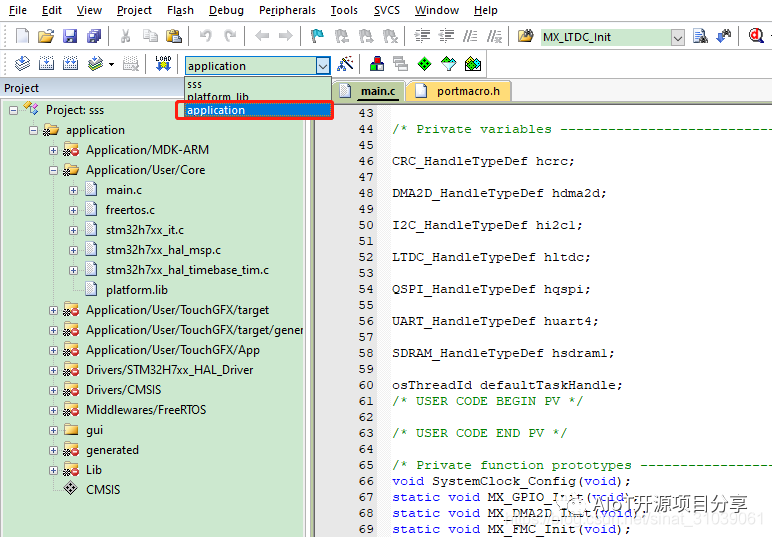This screenshot has height=537, width=772.
Task: Select platform.lib in the project tree
Action: (136, 290)
